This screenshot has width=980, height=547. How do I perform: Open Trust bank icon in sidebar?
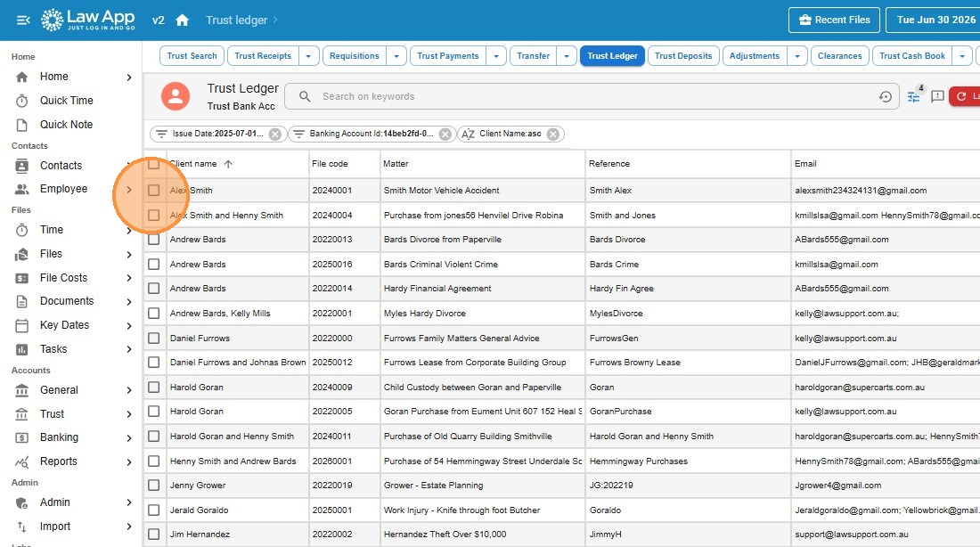(x=22, y=414)
